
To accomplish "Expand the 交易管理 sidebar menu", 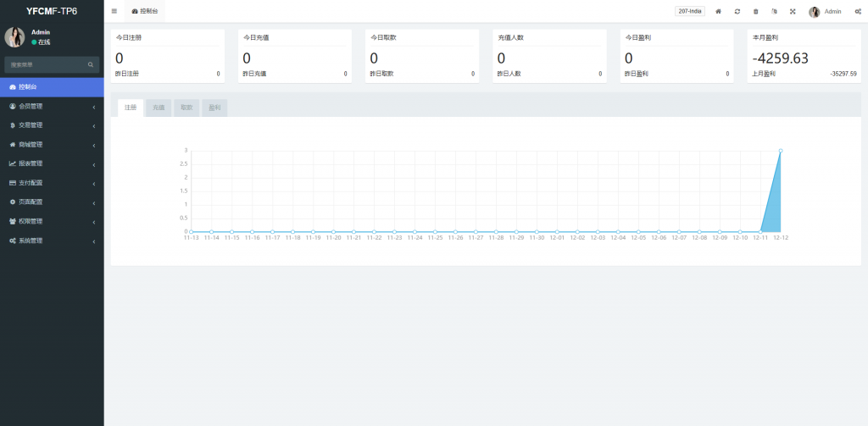I will (52, 125).
